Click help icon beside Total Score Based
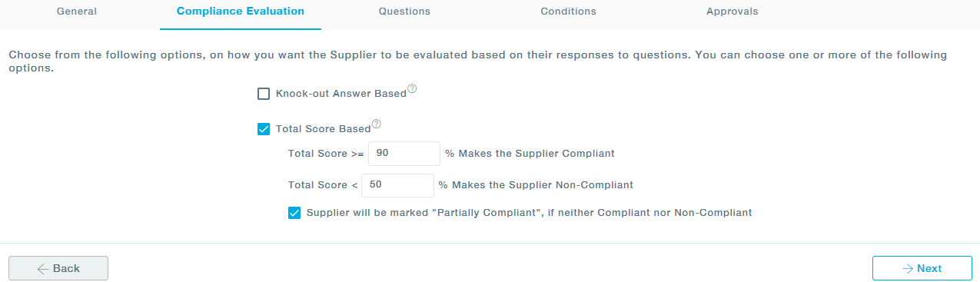The height and width of the screenshot is (282, 980). [x=377, y=124]
